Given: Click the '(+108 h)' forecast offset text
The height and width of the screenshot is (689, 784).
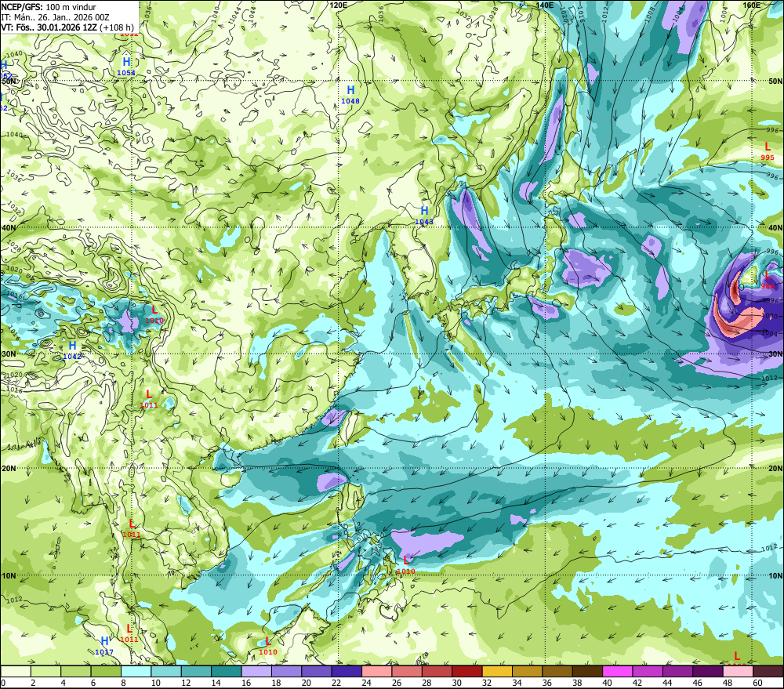Looking at the screenshot, I should (117, 27).
